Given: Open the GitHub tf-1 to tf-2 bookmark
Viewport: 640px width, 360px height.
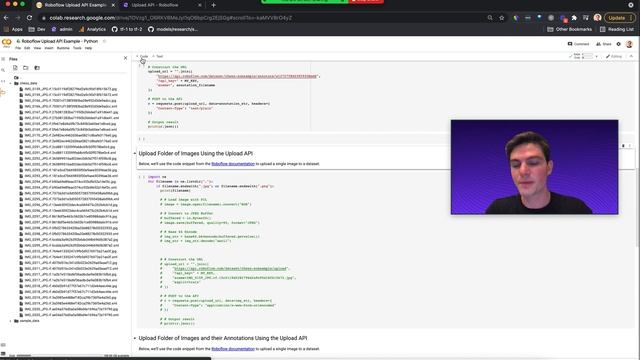Looking at the screenshot, I should point(127,29).
